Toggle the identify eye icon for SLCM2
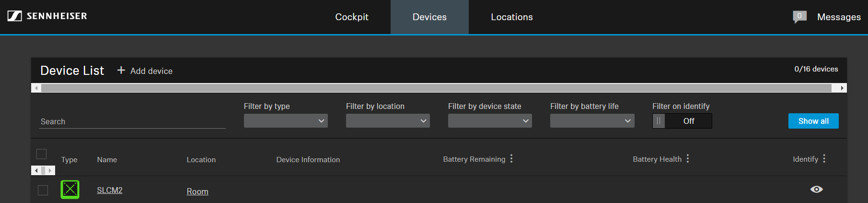This screenshot has width=868, height=203. coord(816,190)
